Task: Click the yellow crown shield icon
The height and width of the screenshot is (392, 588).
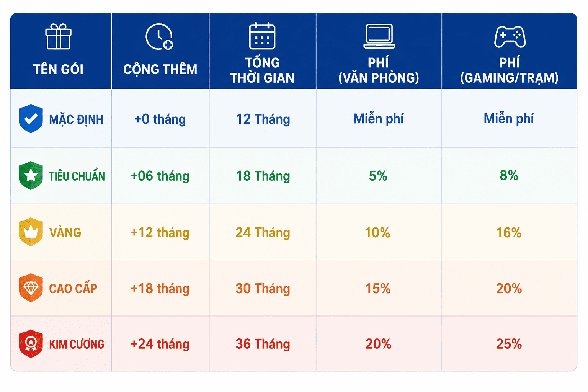Action: click(31, 232)
